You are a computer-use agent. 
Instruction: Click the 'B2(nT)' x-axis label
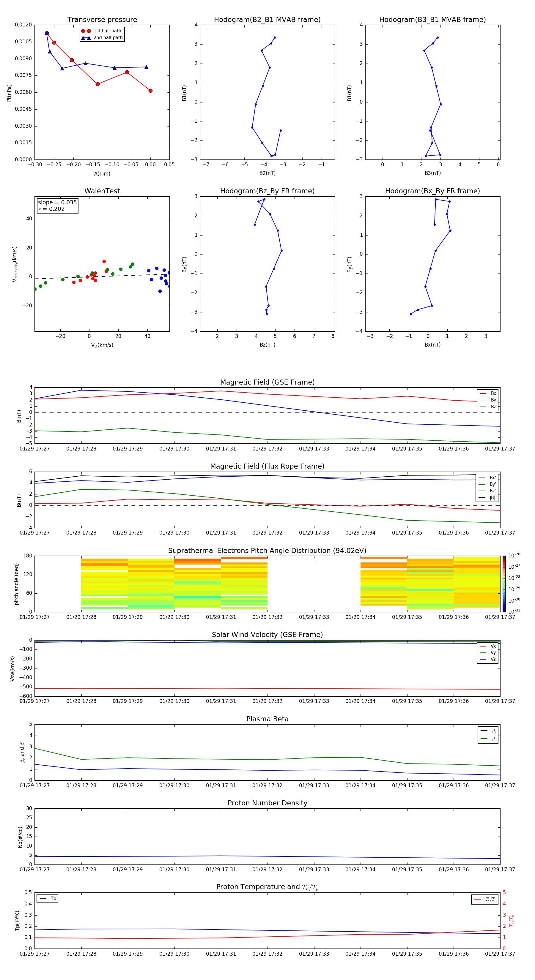pyautogui.click(x=267, y=173)
